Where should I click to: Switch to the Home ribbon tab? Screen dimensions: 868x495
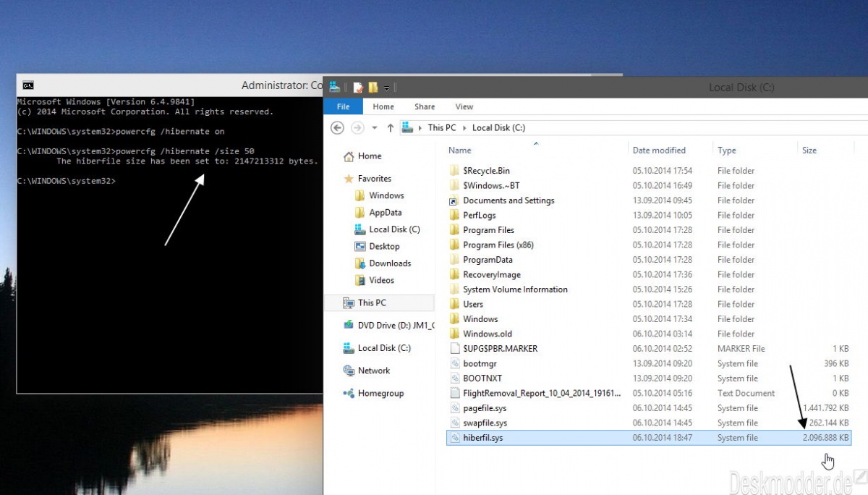pyautogui.click(x=383, y=106)
